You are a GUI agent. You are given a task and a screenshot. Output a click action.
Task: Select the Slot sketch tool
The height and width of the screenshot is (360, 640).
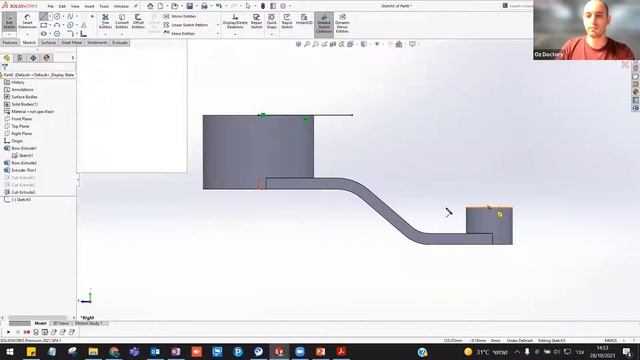[x=44, y=34]
